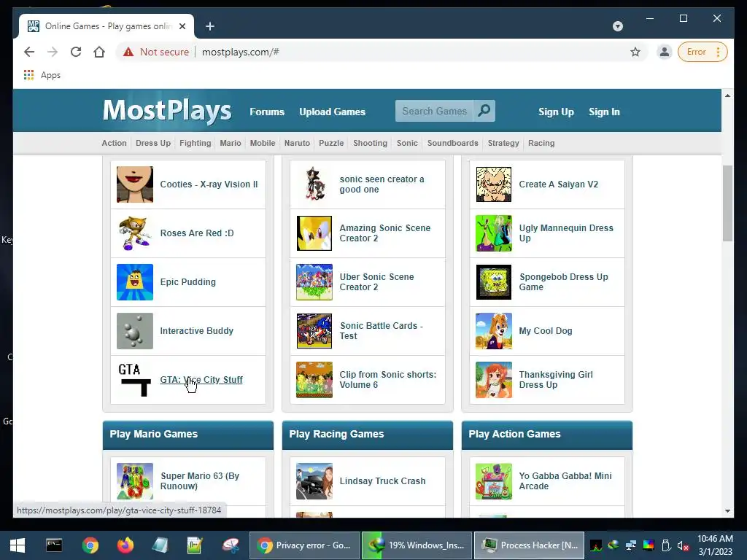Open the Shooting category tab
The image size is (747, 560).
(370, 143)
